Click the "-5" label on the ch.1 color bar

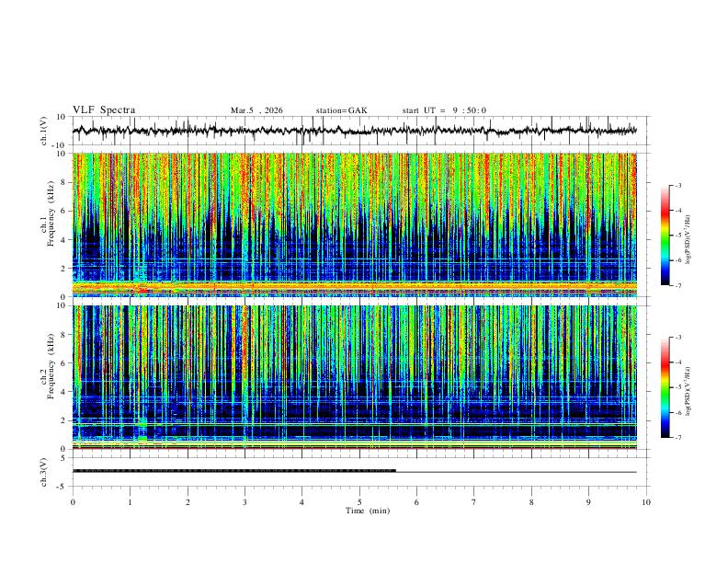pos(678,236)
